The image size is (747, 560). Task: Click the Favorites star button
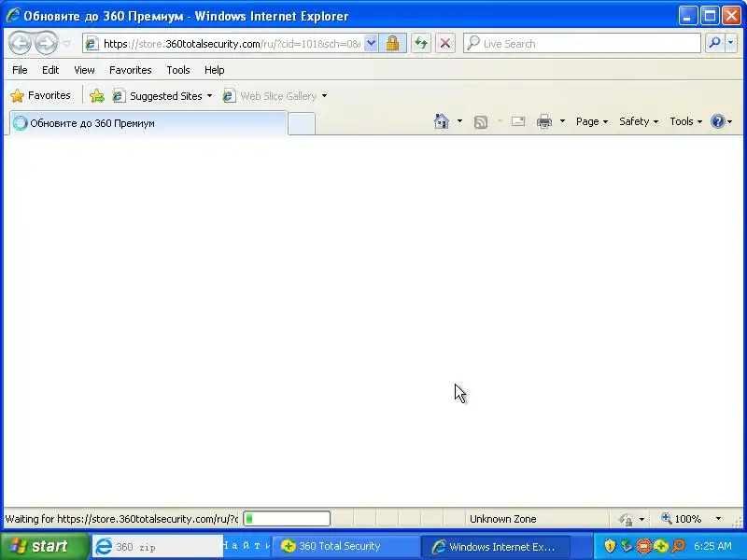[x=40, y=95]
